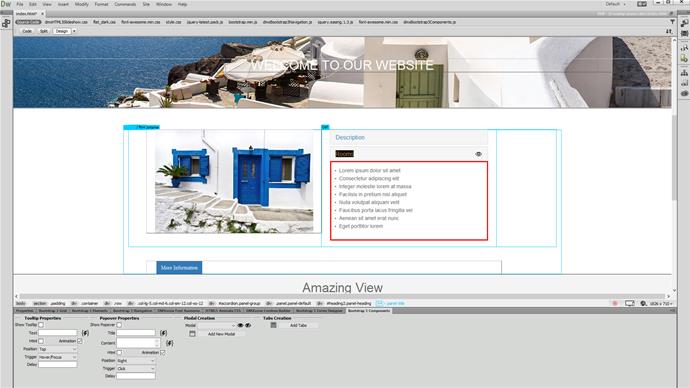
Task: Click the Add Tabs button
Action: point(298,325)
